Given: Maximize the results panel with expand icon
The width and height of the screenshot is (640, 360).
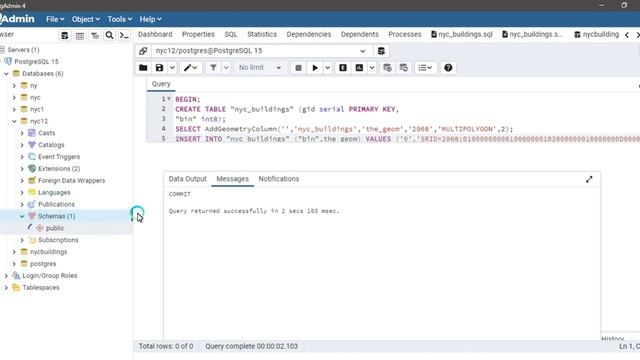Looking at the screenshot, I should point(589,179).
